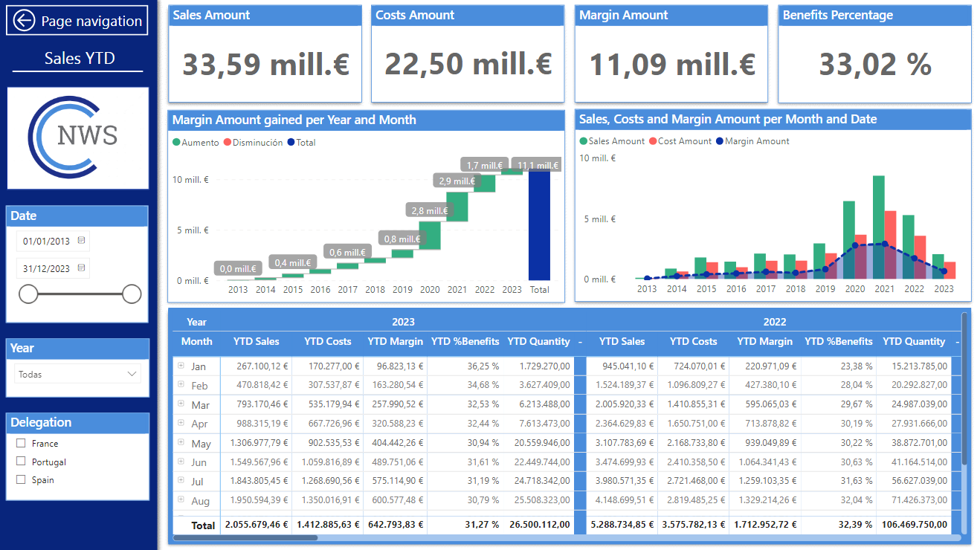
Task: Sort by the YTD Sales column header for 2023
Action: click(x=256, y=342)
